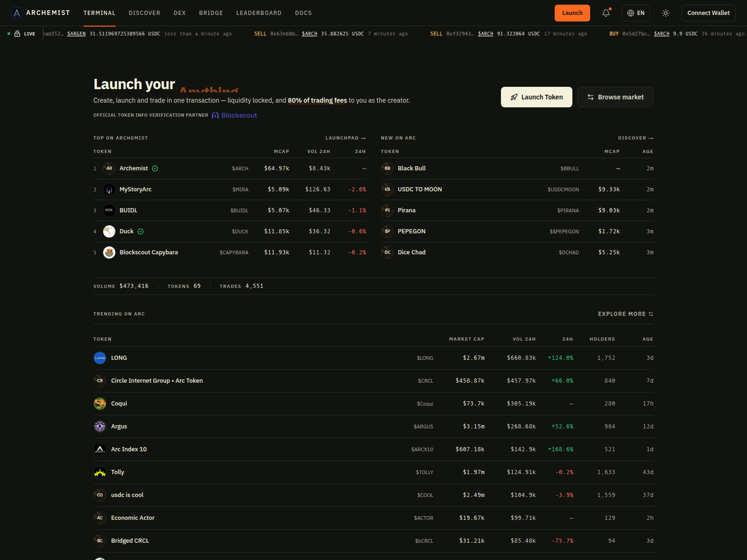The height and width of the screenshot is (560, 747).
Task: Click the Pirana PI avatar
Action: point(388,210)
